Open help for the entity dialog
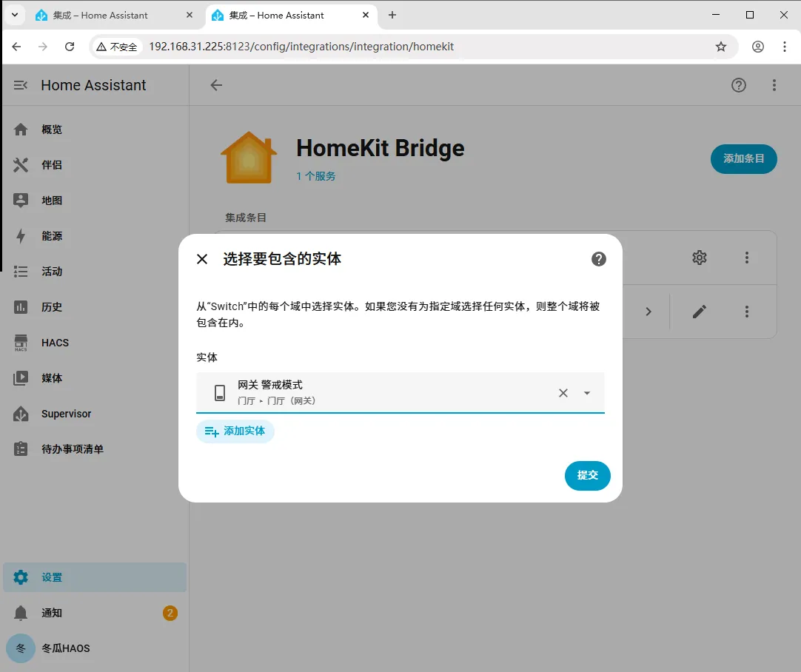 click(x=598, y=259)
